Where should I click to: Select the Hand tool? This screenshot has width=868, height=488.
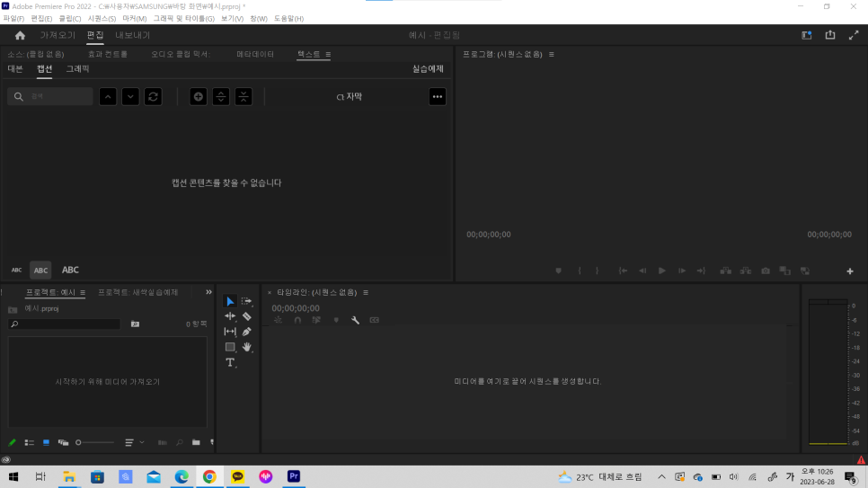[x=246, y=347]
